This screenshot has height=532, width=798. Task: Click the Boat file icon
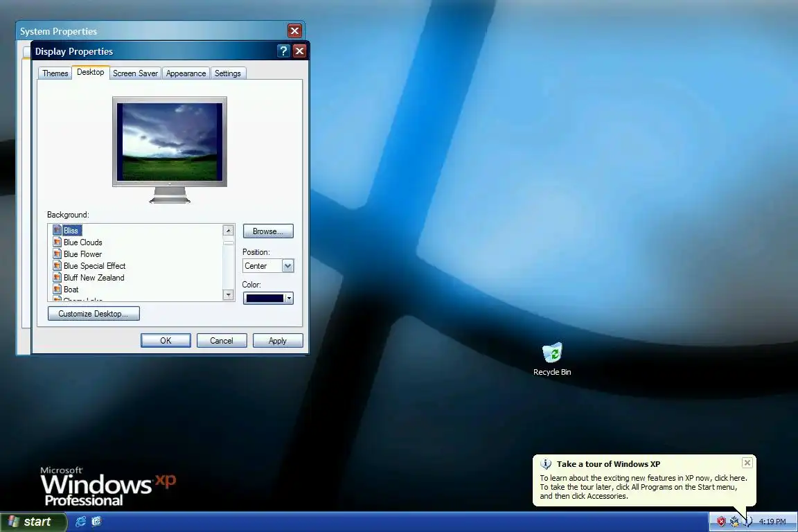point(57,289)
